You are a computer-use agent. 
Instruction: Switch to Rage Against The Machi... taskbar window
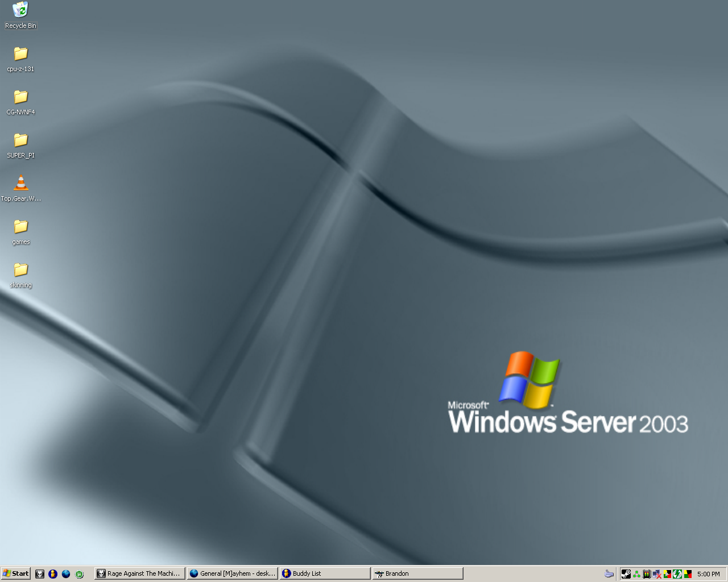(140, 573)
